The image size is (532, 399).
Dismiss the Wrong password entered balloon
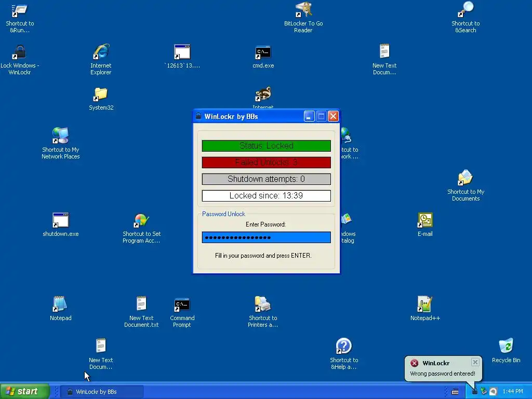(x=475, y=362)
